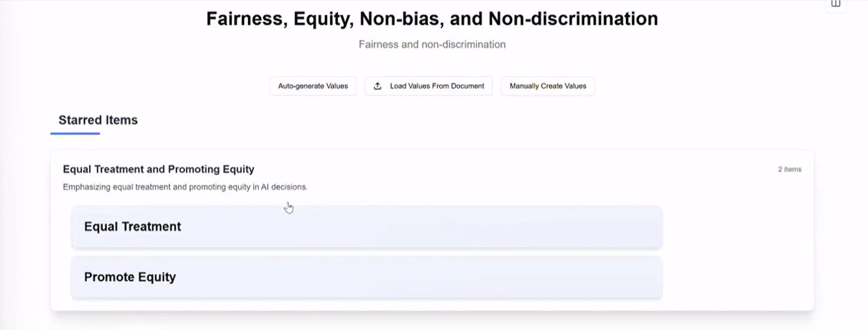Screen dimensions: 868x330
Task: Expand the Equal Treatment and Promoting Equity group
Action: 158,169
